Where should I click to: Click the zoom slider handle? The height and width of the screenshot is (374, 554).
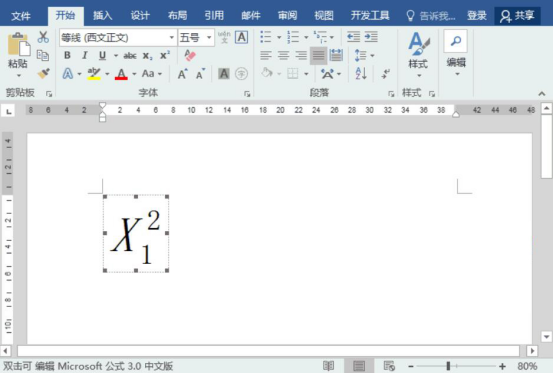pyautogui.click(x=448, y=366)
